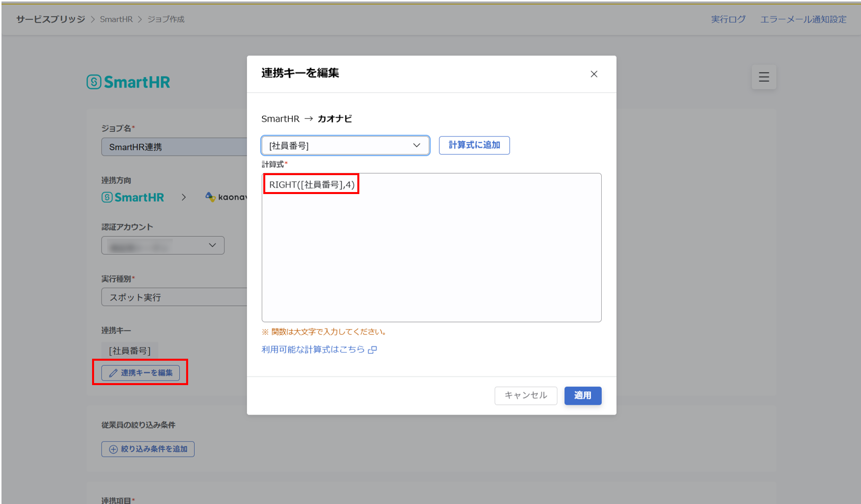This screenshot has height=504, width=861.
Task: Click 絞り込み条件を追加 button
Action: tap(148, 449)
